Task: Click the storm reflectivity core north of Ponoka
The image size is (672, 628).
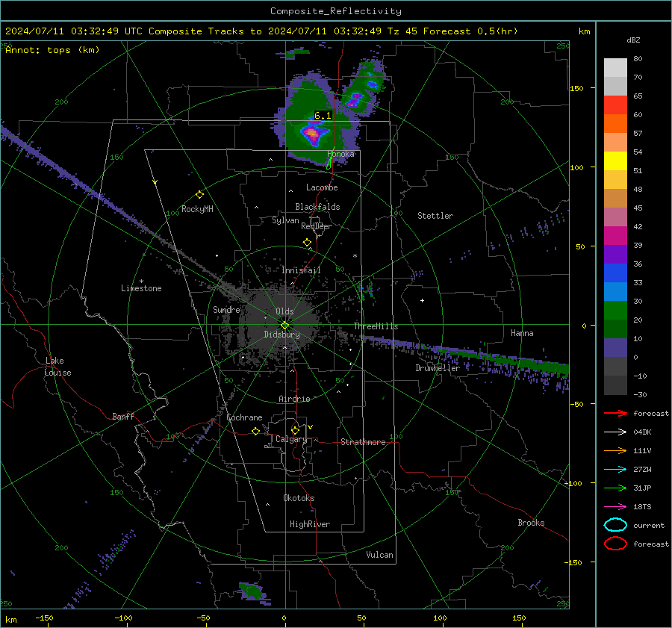Action: click(x=312, y=134)
